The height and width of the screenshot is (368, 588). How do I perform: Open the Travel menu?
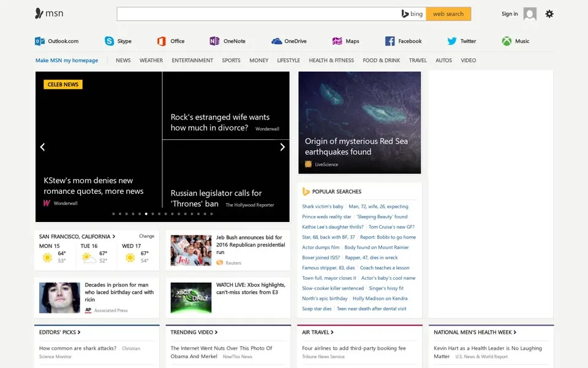[x=418, y=60]
